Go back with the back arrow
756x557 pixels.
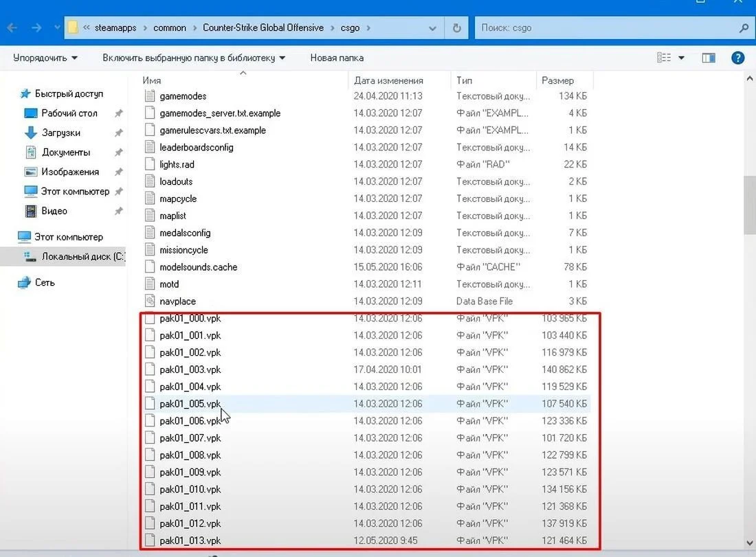tap(12, 28)
